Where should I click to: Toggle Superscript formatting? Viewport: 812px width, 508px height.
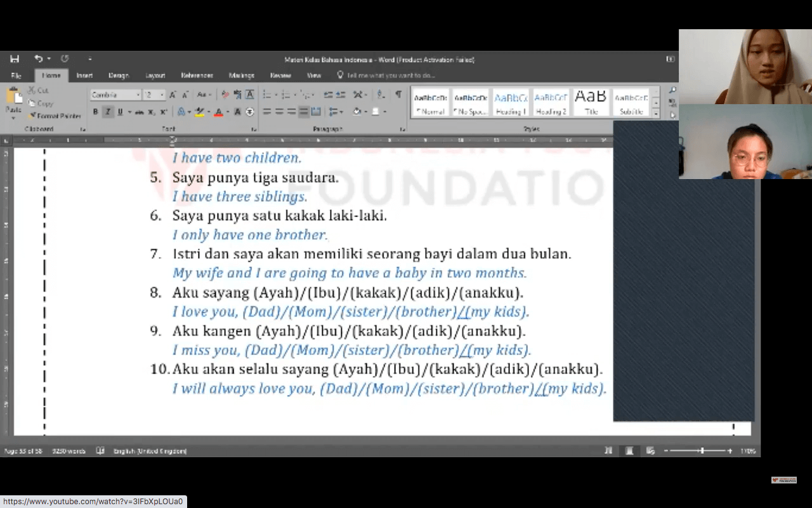(x=164, y=112)
